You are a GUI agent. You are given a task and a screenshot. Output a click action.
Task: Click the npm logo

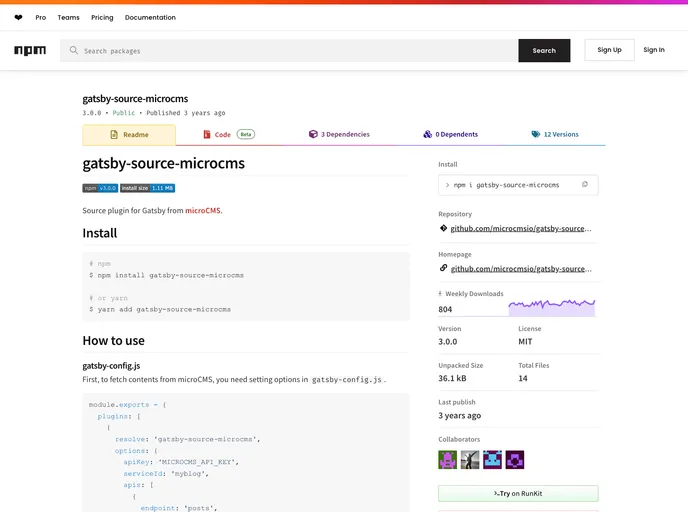[30, 50]
